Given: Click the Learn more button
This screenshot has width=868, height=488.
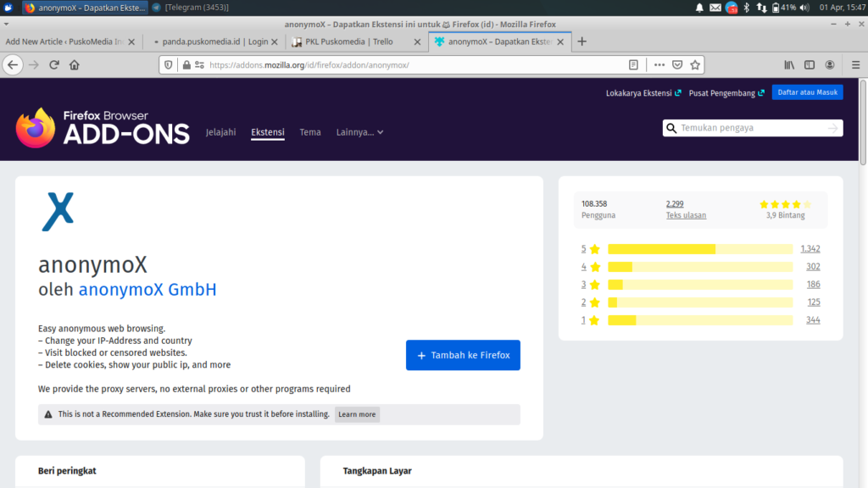Looking at the screenshot, I should coord(357,414).
